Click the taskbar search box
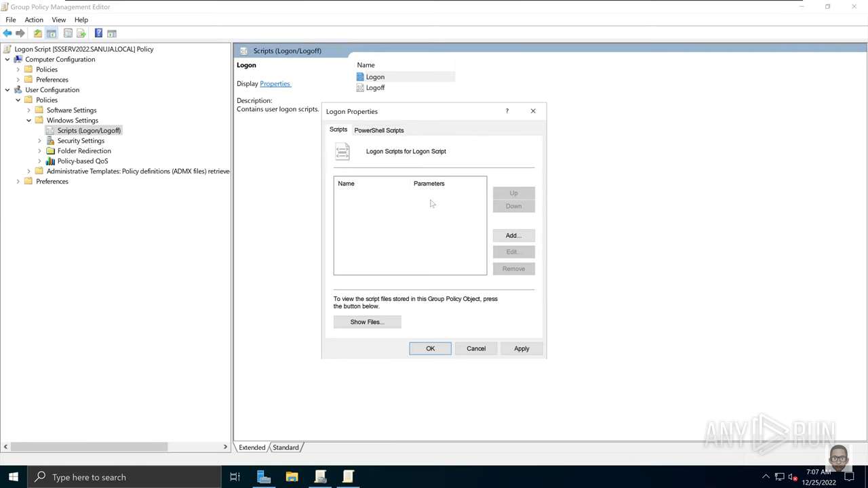868x488 pixels. [x=123, y=477]
